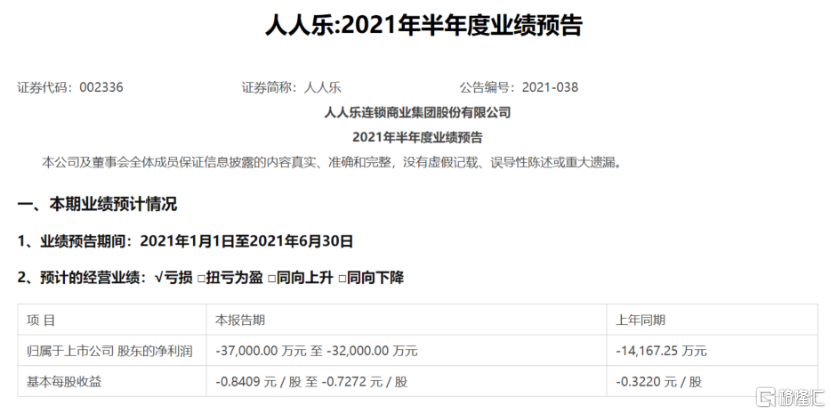Select the securities code 002336 text
Viewport: 831px width, 414px height.
tap(101, 87)
